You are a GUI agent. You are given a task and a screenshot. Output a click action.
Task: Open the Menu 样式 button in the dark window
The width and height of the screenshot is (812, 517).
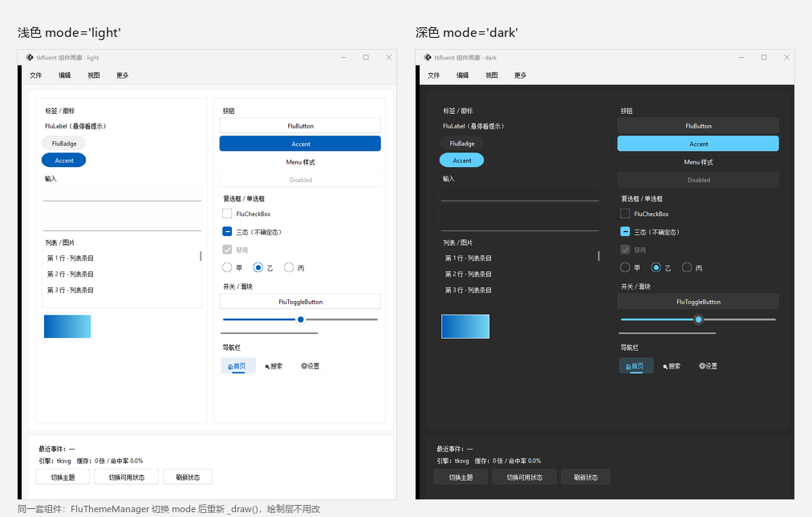[698, 162]
